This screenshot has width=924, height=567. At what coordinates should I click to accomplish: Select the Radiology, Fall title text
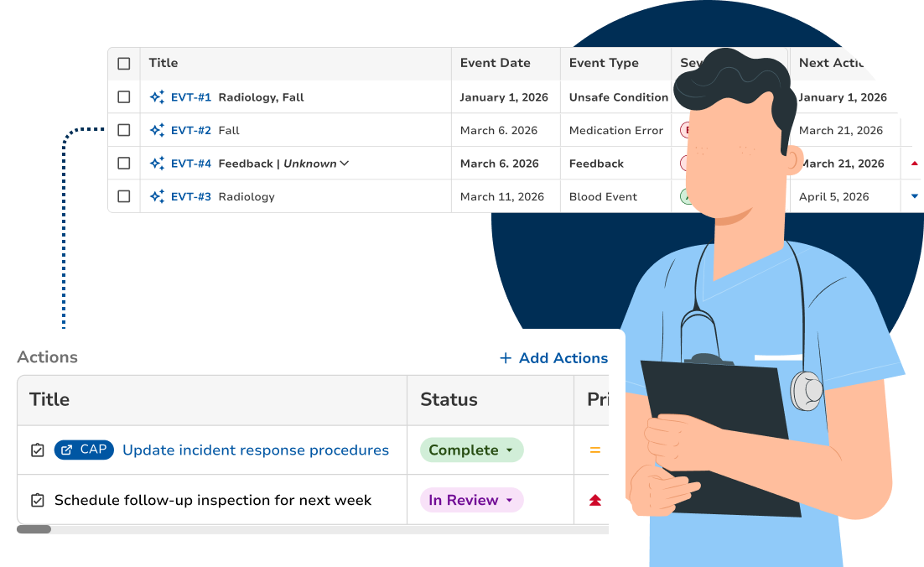click(x=261, y=97)
